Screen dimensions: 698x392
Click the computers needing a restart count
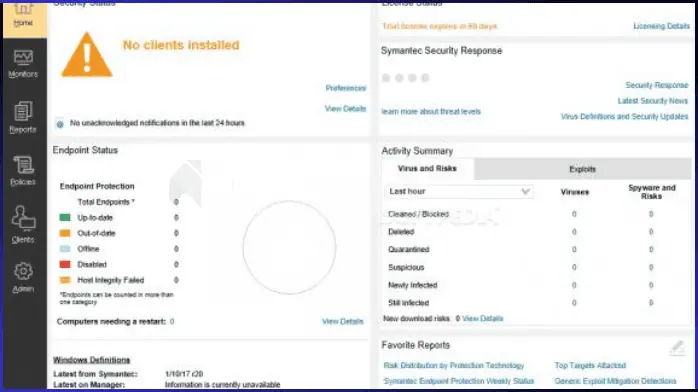172,321
